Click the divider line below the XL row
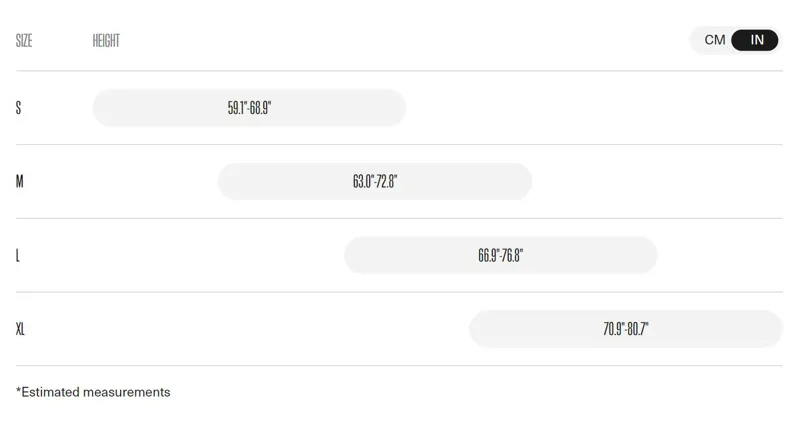This screenshot has width=800, height=433. click(399, 366)
